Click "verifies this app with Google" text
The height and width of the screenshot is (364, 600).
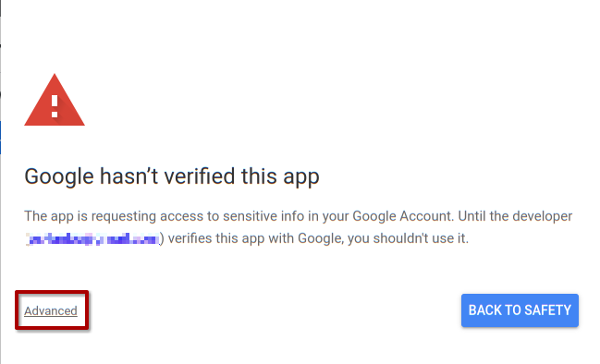(255, 238)
